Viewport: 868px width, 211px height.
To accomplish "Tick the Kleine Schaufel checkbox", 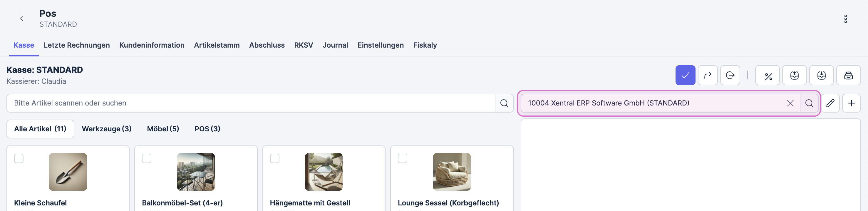I will 19,158.
